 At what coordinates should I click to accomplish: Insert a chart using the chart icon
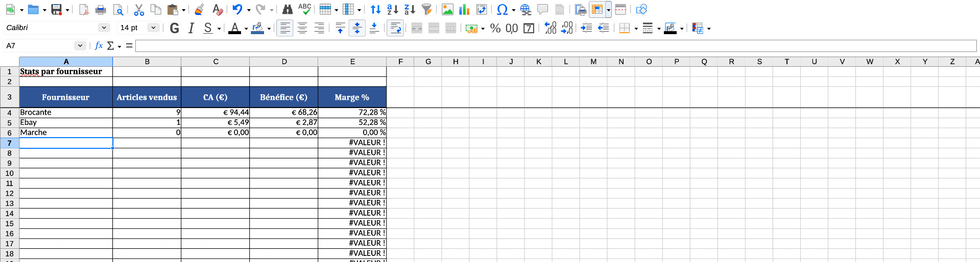[x=464, y=9]
